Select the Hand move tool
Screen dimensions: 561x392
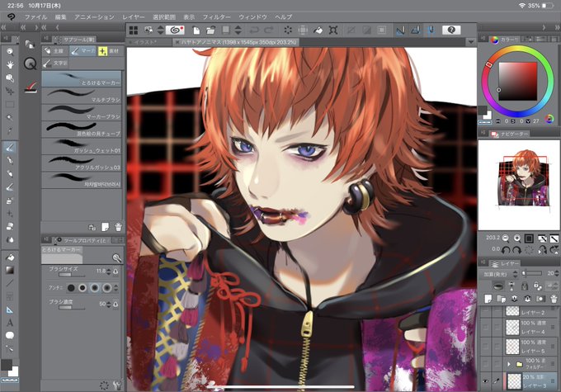pyautogui.click(x=10, y=65)
